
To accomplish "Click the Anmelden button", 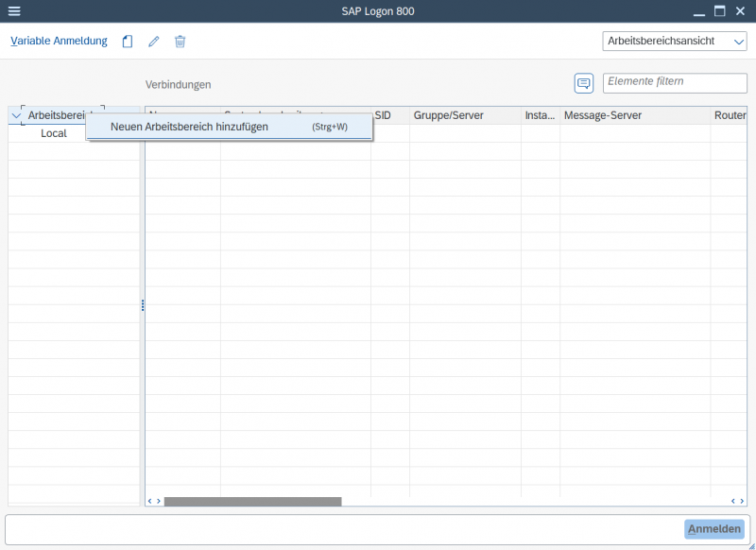I will pyautogui.click(x=714, y=529).
